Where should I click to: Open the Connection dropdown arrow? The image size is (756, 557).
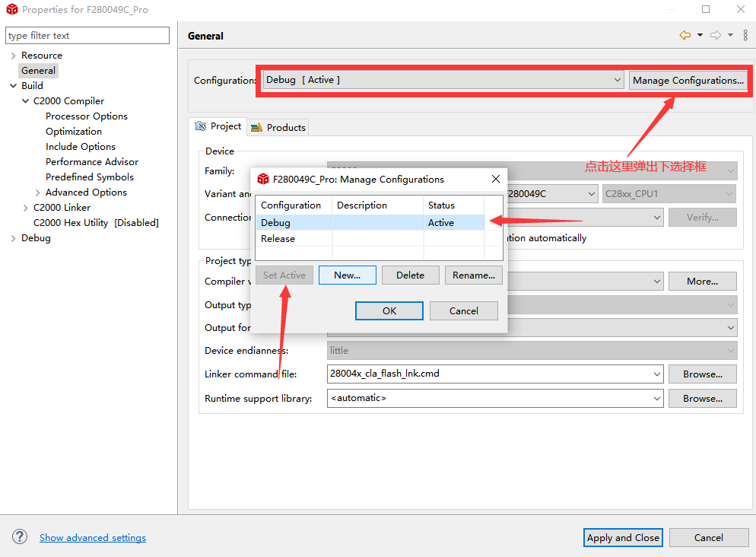pyautogui.click(x=656, y=218)
